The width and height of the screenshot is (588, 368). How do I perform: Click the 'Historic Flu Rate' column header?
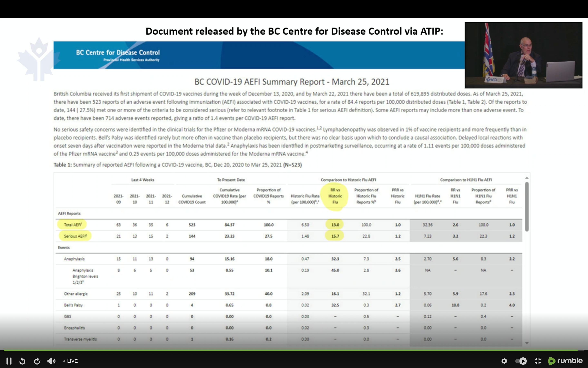coord(305,199)
